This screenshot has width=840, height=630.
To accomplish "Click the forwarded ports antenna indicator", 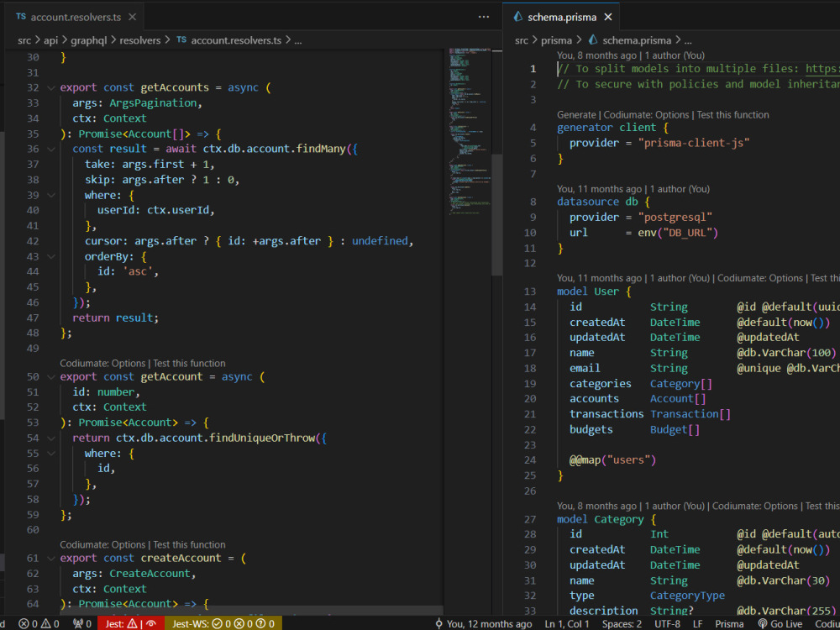I will pos(81,623).
